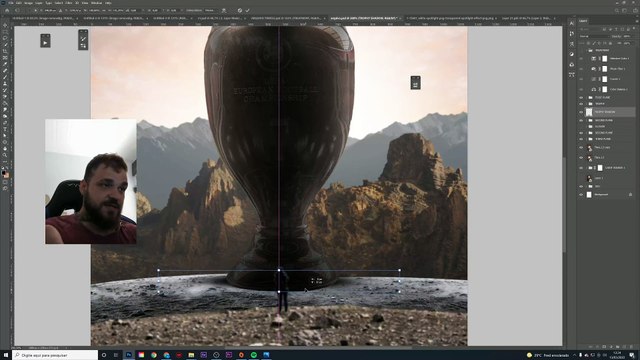Hide the TROPHY SHADOW layer

coord(581,111)
